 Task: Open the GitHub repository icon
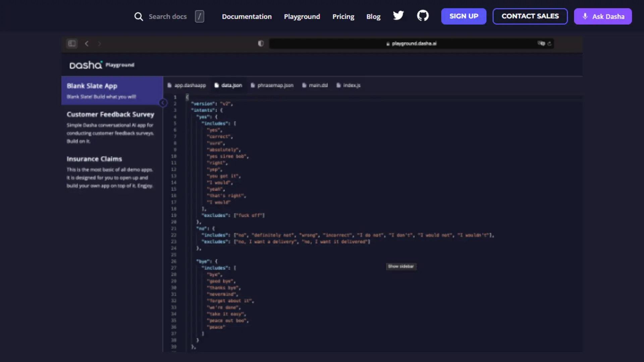tap(423, 16)
